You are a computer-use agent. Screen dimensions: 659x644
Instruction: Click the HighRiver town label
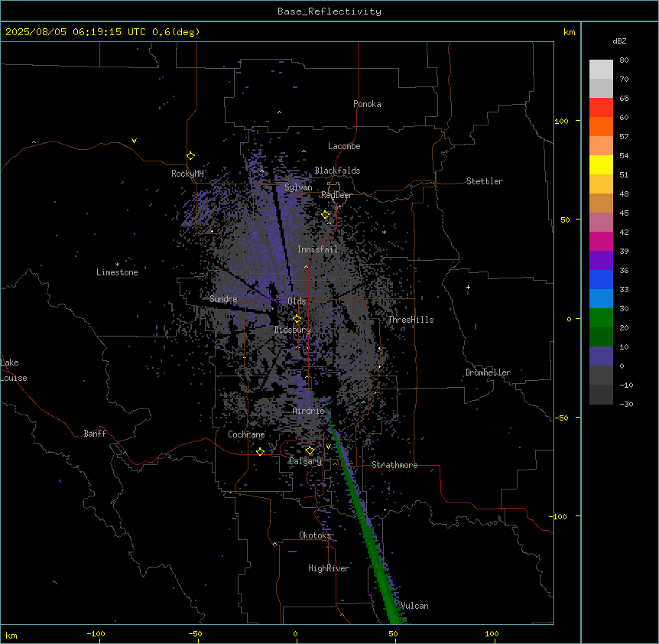pos(329,568)
